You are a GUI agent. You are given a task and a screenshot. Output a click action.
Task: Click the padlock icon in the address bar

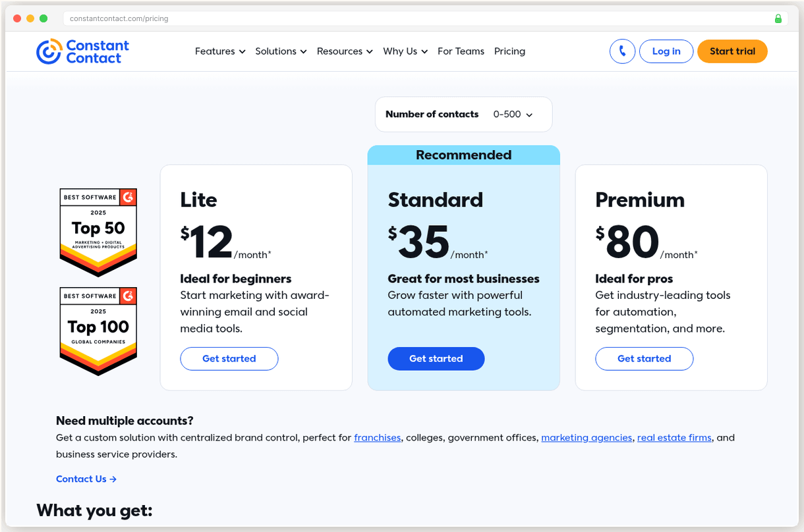pyautogui.click(x=778, y=18)
